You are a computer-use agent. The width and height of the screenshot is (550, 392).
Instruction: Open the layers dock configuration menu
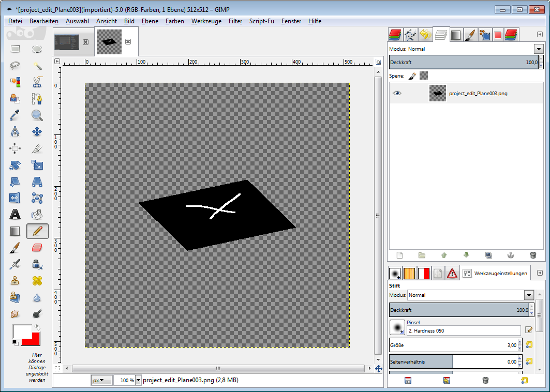click(x=540, y=34)
